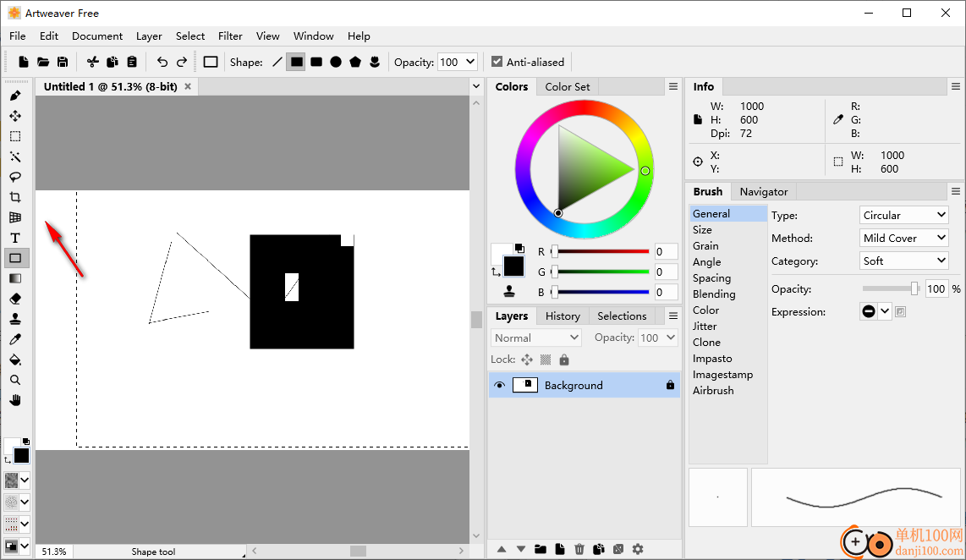
Task: Switch to the Color Set tab
Action: (568, 87)
